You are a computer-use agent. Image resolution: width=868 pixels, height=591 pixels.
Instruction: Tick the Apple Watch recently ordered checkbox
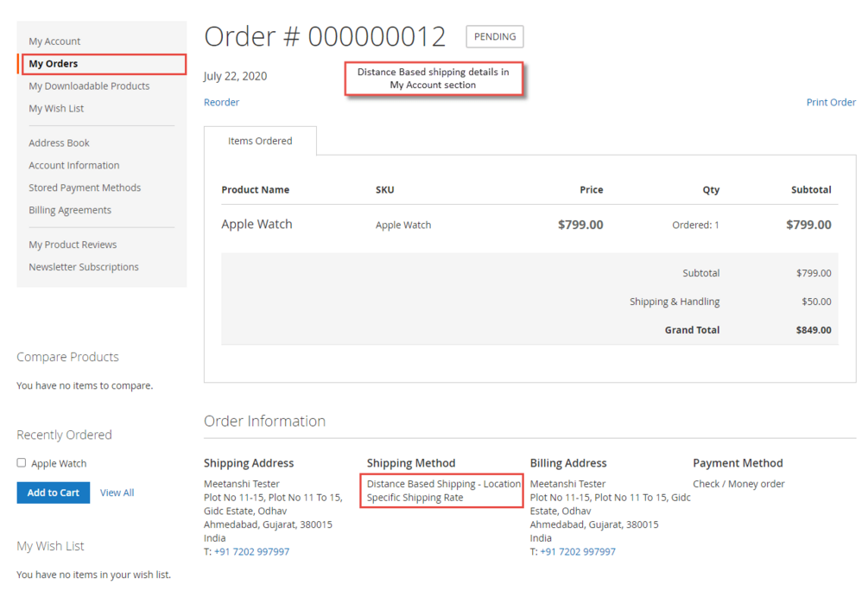click(x=21, y=462)
